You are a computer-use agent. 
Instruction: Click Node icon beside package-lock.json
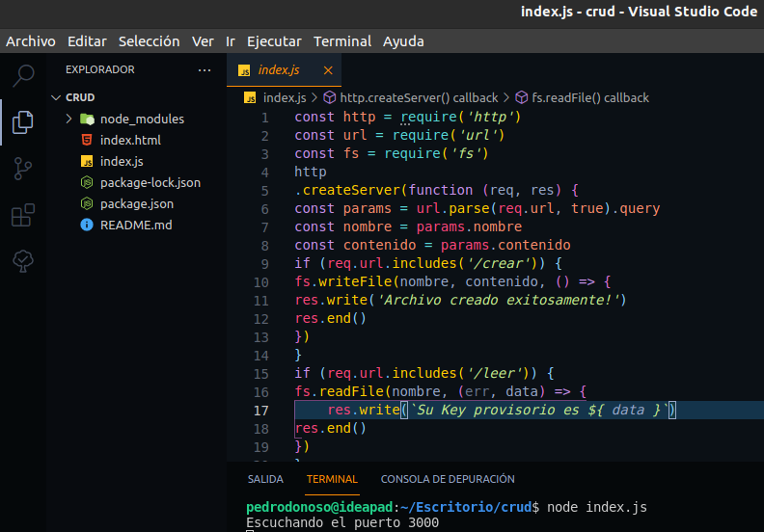coord(87,182)
